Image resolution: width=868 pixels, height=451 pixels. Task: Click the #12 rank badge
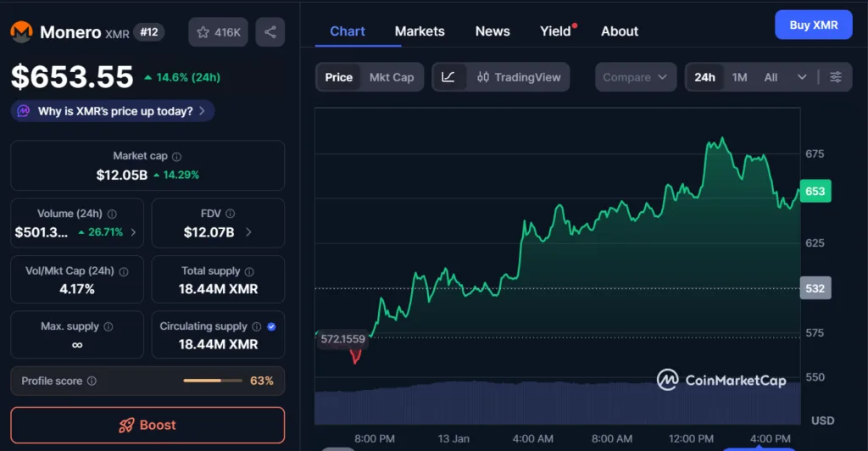[149, 32]
